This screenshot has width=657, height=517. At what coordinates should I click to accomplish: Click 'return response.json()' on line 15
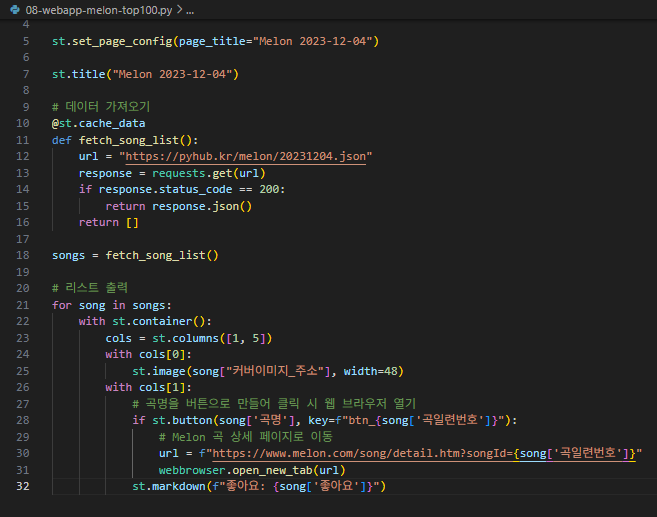179,207
